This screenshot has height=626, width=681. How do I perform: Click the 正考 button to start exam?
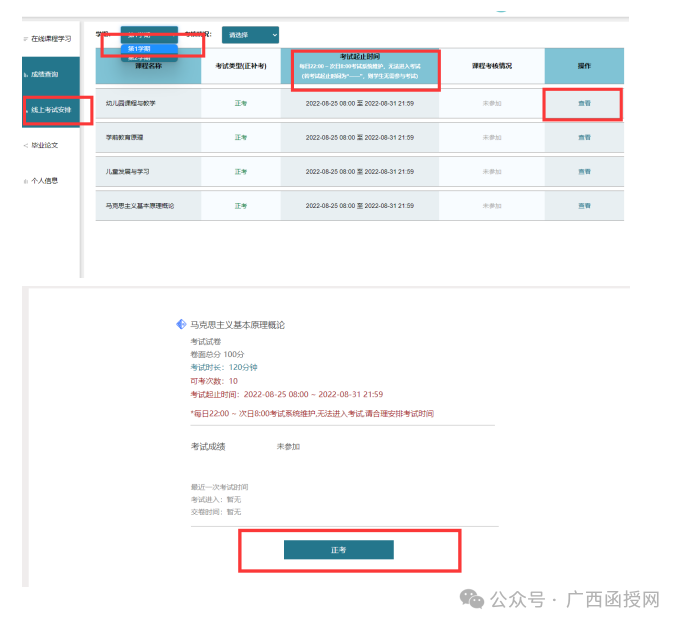(x=339, y=550)
